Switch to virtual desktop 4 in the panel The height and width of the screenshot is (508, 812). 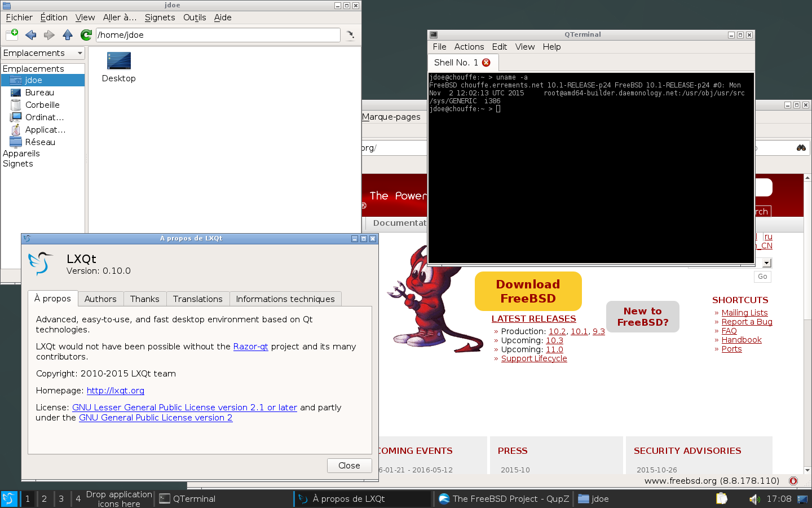pos(78,499)
